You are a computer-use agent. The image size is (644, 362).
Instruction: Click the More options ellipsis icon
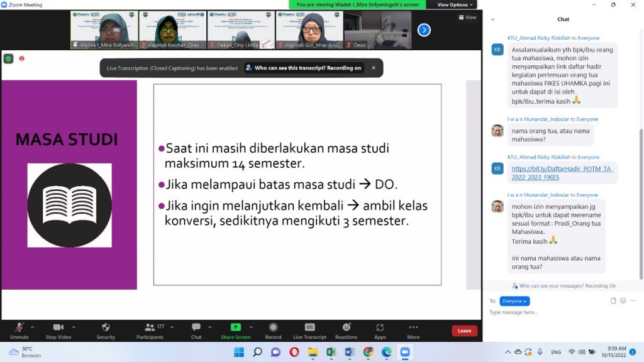pyautogui.click(x=413, y=327)
